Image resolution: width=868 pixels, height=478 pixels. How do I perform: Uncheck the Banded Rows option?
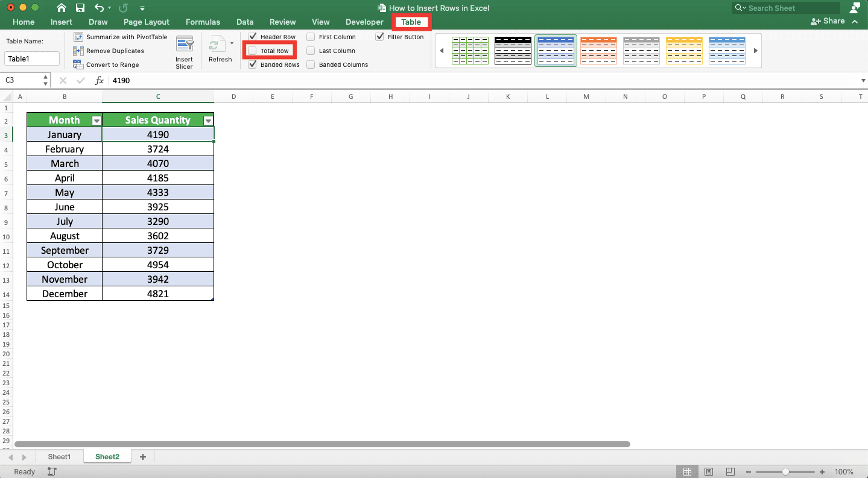point(252,64)
